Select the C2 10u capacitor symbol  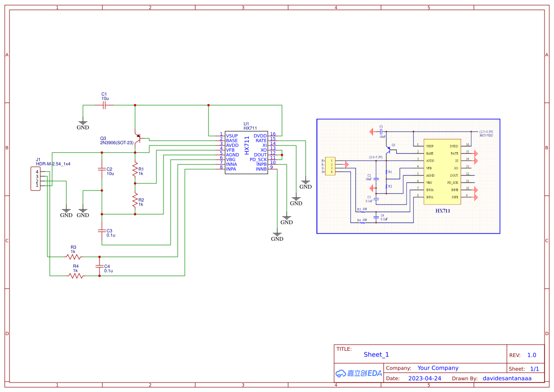(101, 169)
